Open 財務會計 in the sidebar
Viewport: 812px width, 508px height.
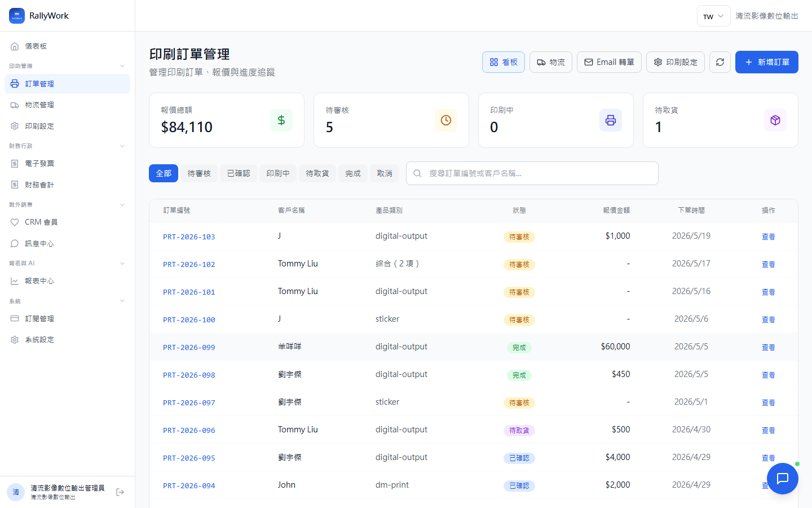[x=67, y=185]
